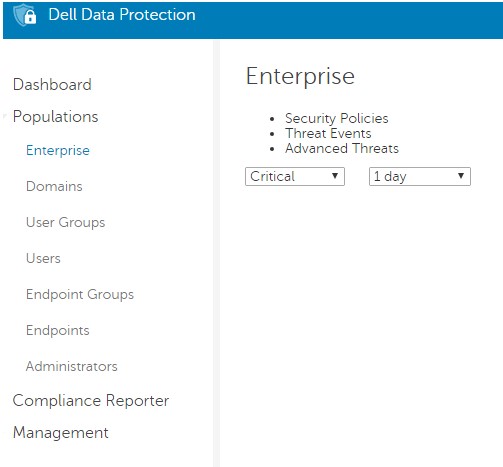503x467 pixels.
Task: Collapse the Populations menu section
Action: 55,117
